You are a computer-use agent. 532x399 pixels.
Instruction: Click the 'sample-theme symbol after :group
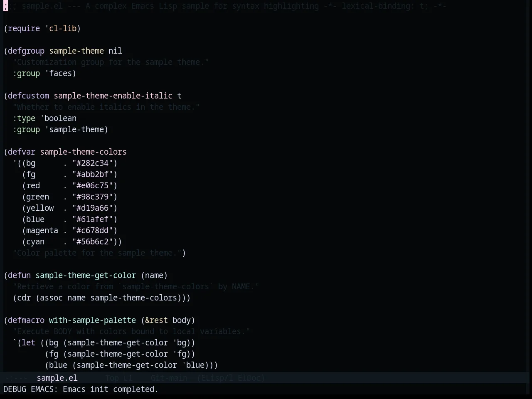point(74,129)
